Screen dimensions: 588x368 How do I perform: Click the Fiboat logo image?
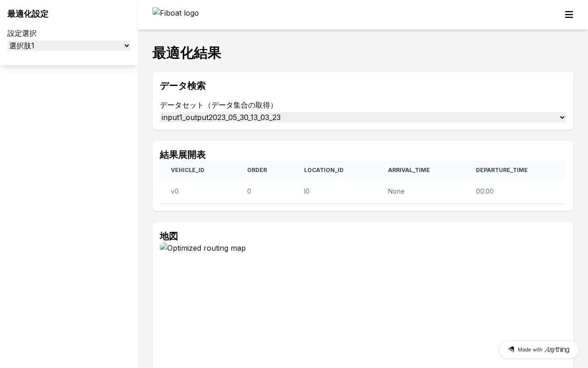point(176,13)
